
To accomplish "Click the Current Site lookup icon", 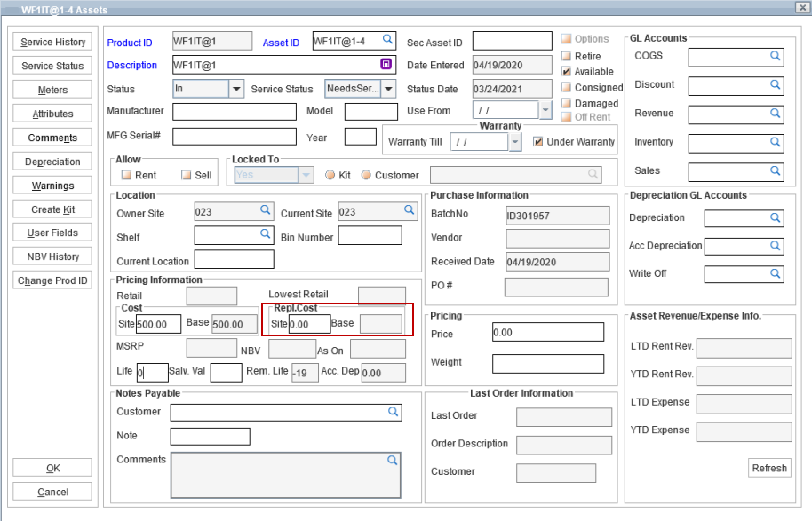I will (x=409, y=210).
